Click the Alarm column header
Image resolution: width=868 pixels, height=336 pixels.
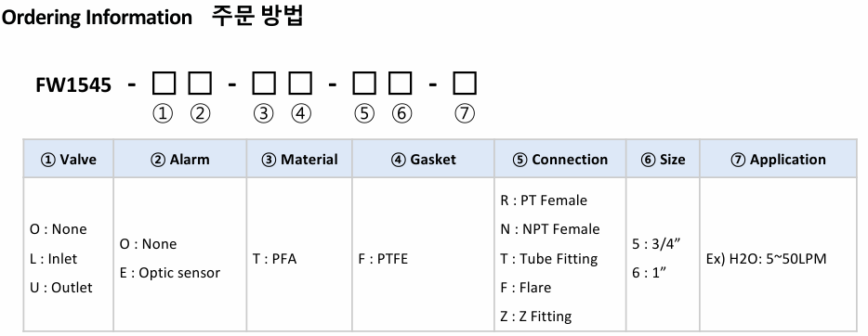tap(180, 159)
